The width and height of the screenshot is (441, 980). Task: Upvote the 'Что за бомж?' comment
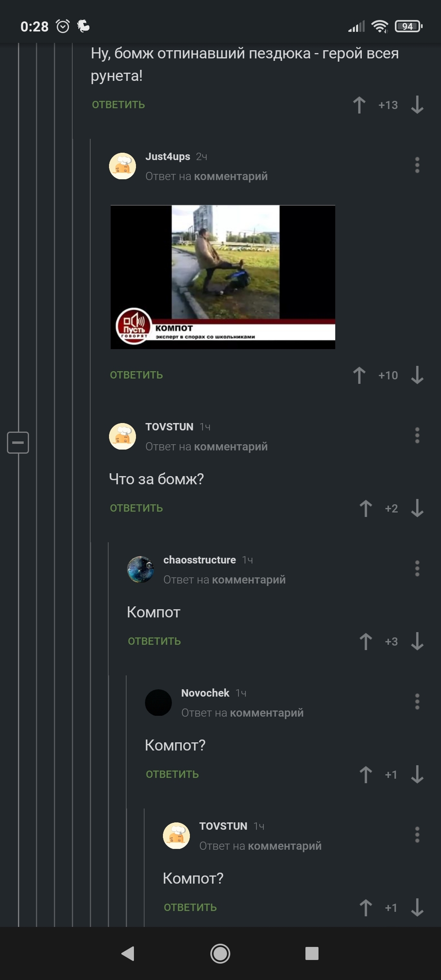point(366,508)
